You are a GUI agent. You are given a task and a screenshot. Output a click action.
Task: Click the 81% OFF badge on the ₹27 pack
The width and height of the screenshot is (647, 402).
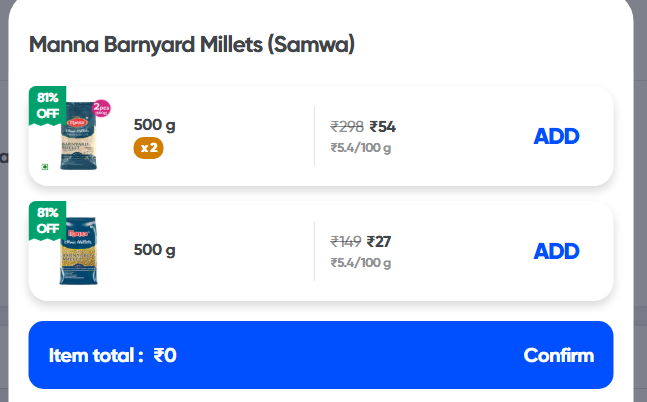pyautogui.click(x=47, y=220)
